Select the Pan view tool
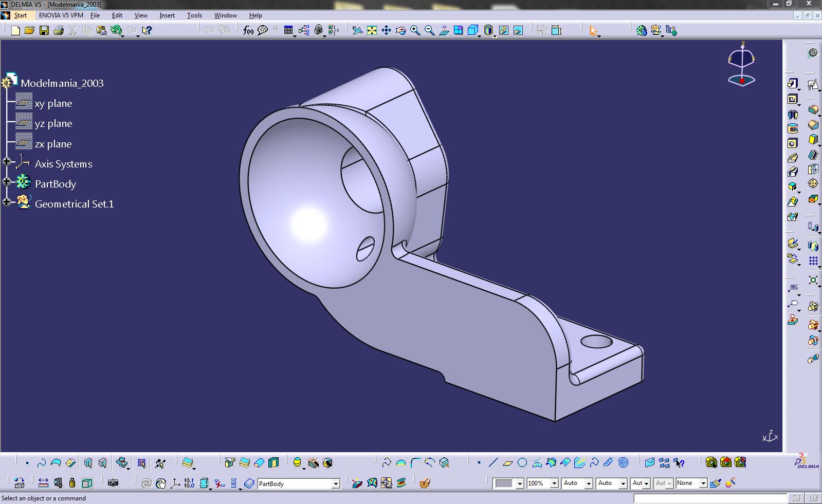The image size is (822, 504). [386, 31]
